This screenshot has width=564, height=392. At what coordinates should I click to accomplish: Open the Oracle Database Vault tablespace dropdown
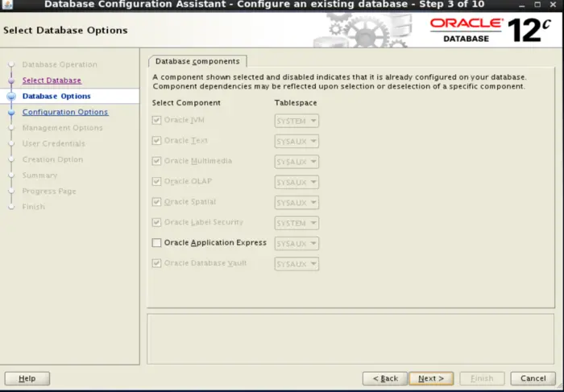[x=297, y=265]
